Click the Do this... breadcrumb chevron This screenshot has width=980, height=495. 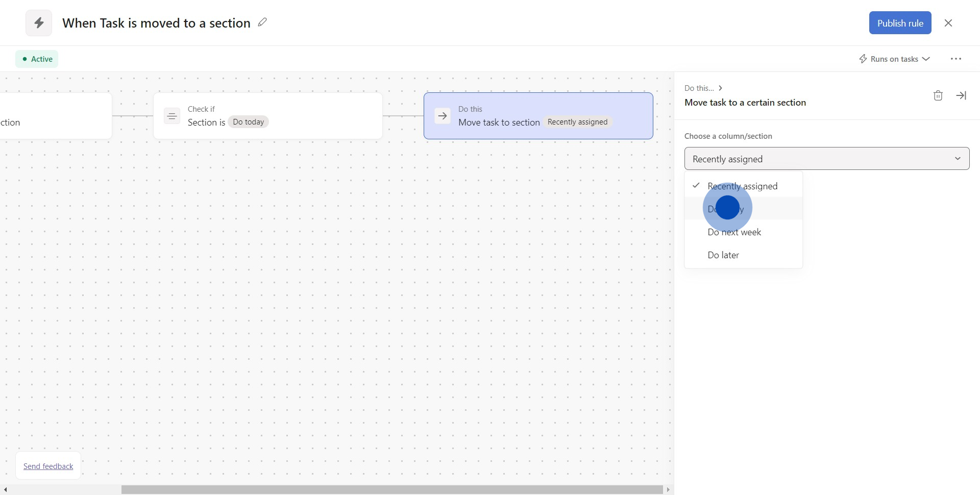point(720,88)
